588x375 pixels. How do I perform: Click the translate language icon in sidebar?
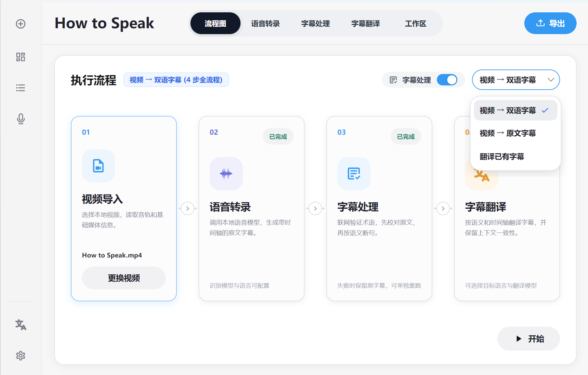pyautogui.click(x=20, y=325)
